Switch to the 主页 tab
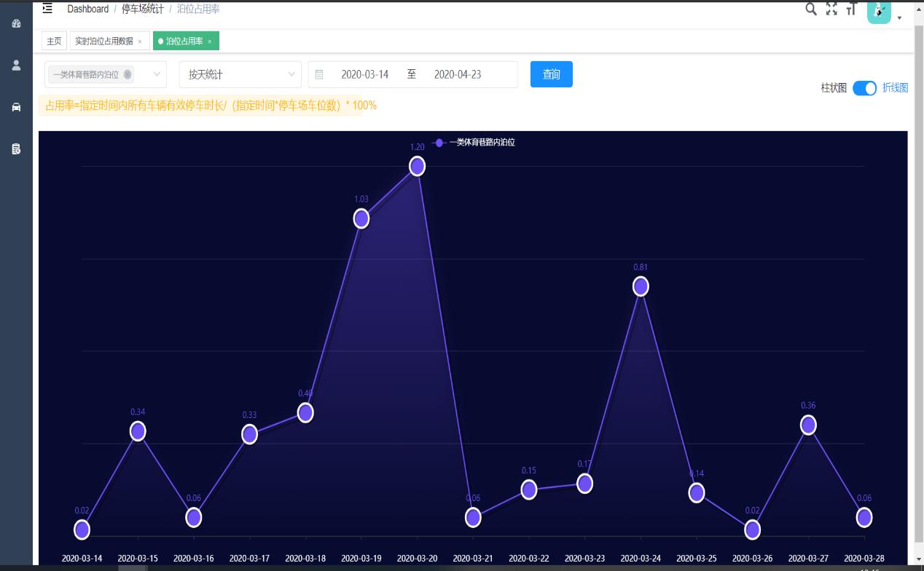The image size is (924, 571). click(54, 42)
